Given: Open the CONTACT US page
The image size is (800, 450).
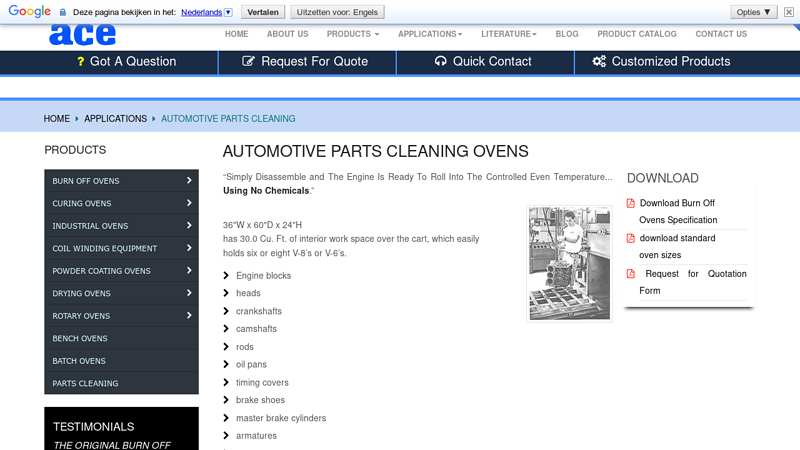Looking at the screenshot, I should 721,34.
